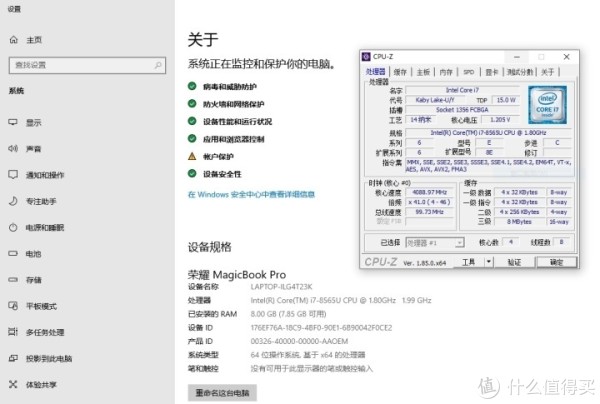Image resolution: width=600 pixels, height=404 pixels.
Task: Switch to the 显卡 tab in CPU-Z
Action: (492, 72)
